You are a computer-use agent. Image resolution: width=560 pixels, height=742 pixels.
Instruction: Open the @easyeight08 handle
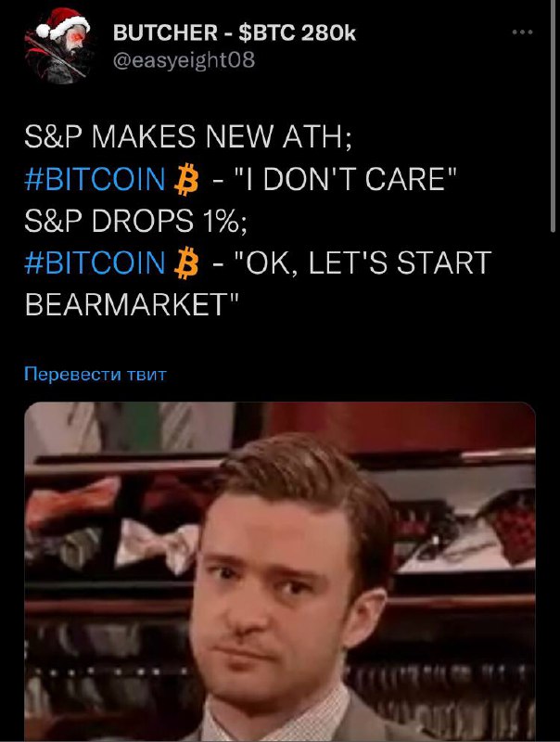pos(184,60)
